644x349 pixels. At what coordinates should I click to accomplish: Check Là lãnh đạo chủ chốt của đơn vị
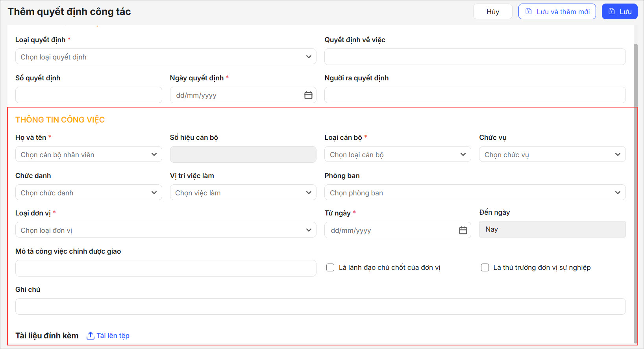point(330,268)
